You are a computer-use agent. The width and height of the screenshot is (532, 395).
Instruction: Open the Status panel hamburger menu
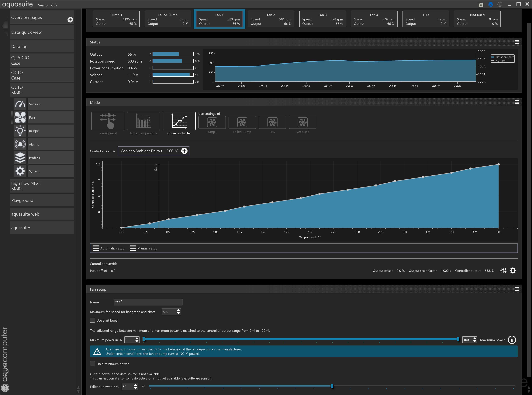(517, 42)
